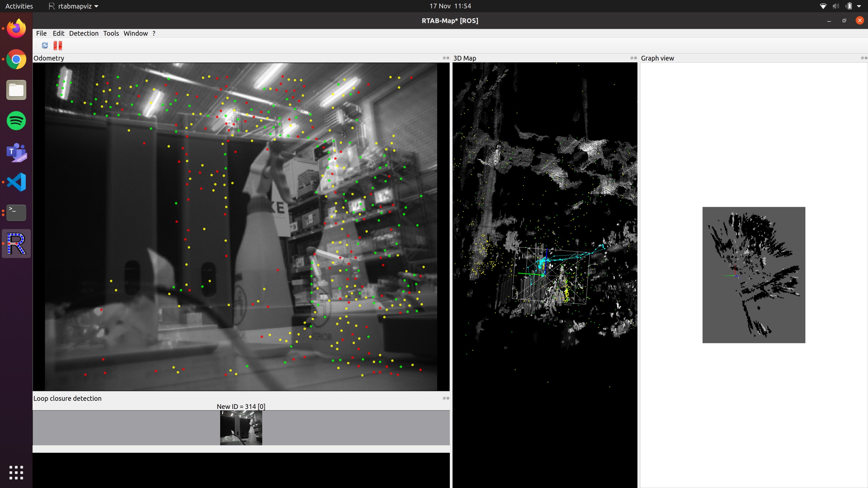The height and width of the screenshot is (488, 868).
Task: Open the File menu
Action: point(41,33)
